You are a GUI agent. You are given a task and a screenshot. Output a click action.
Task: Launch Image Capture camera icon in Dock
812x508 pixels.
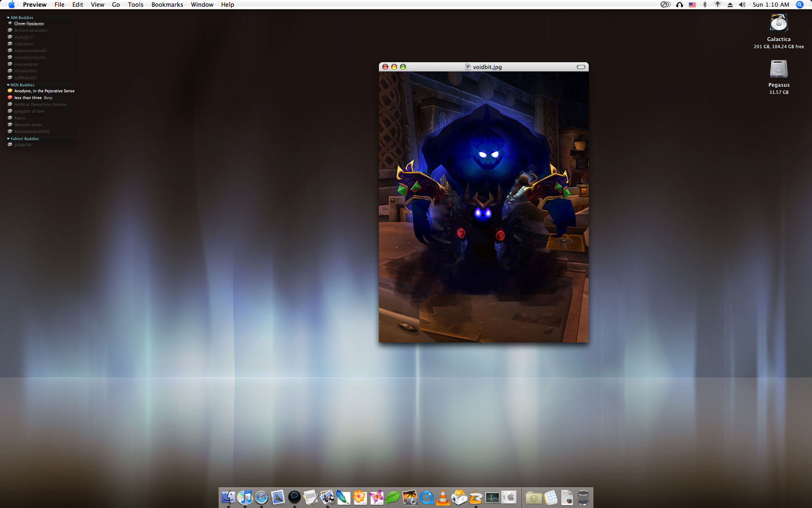(409, 497)
